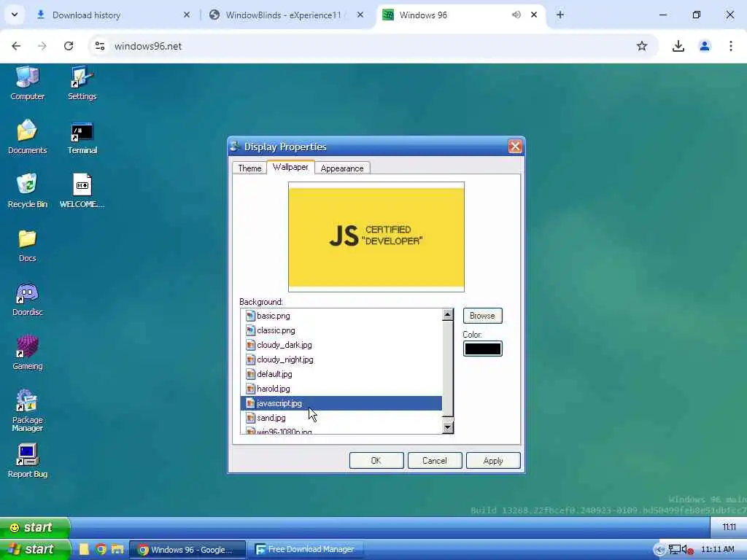Open the Computer desktop icon
The width and height of the screenshot is (747, 560).
(x=27, y=83)
